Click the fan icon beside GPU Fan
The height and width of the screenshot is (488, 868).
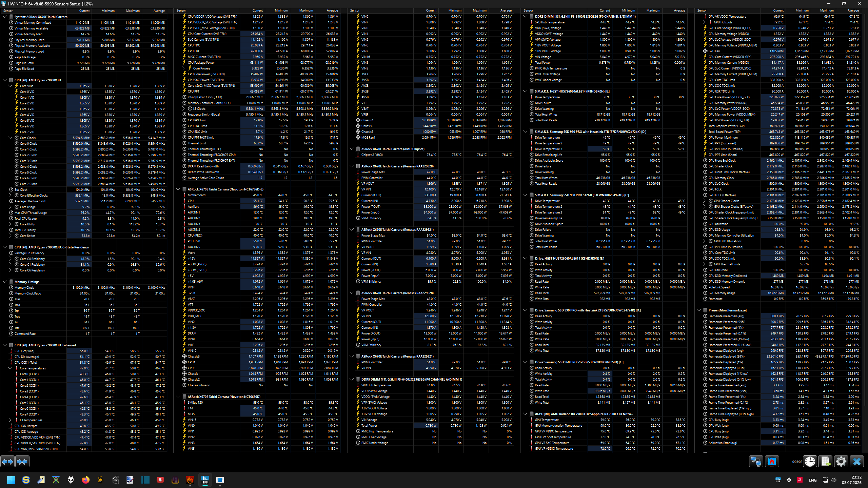tap(705, 51)
